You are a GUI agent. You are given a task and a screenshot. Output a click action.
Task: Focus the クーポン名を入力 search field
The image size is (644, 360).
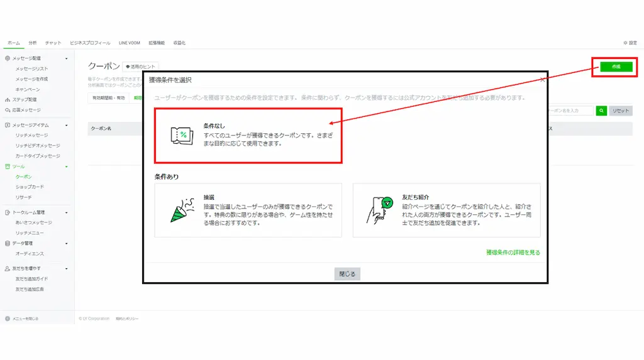[571, 111]
